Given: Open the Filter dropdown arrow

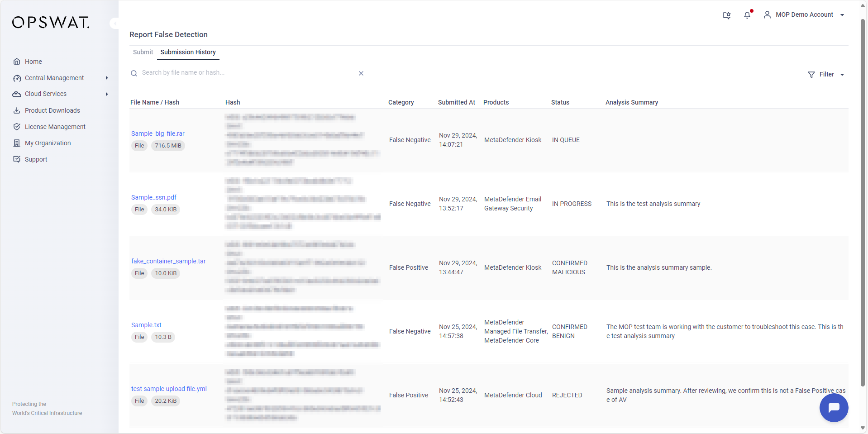Looking at the screenshot, I should 842,75.
